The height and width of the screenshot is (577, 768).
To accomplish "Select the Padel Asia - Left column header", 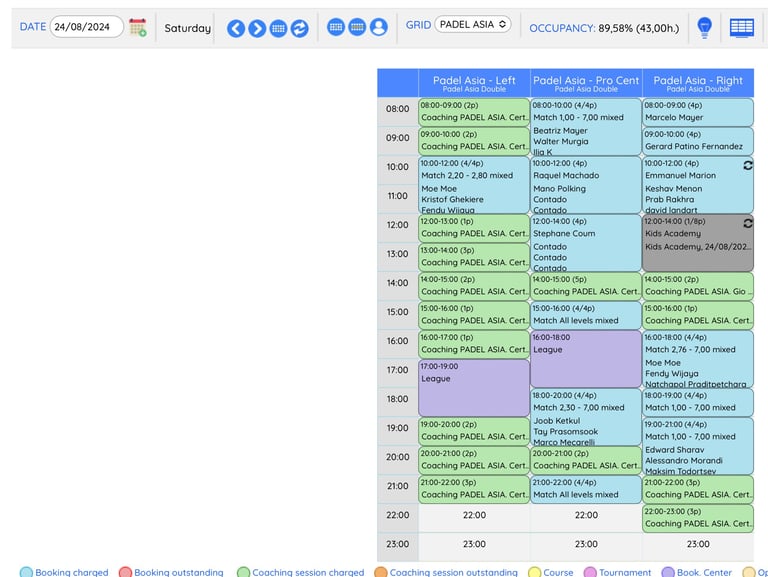I will 474,83.
